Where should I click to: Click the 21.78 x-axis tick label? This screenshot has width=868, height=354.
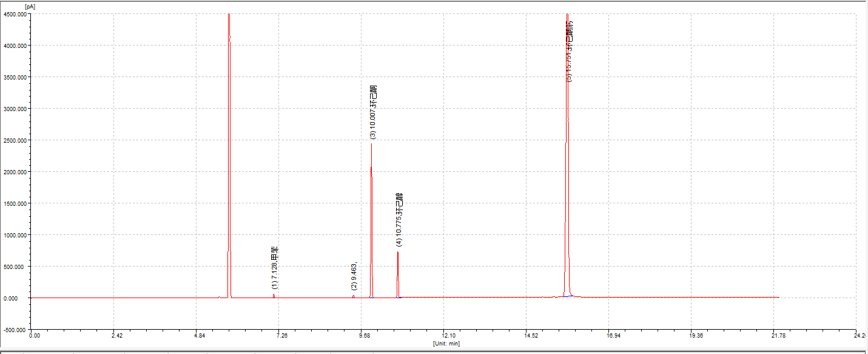(779, 336)
